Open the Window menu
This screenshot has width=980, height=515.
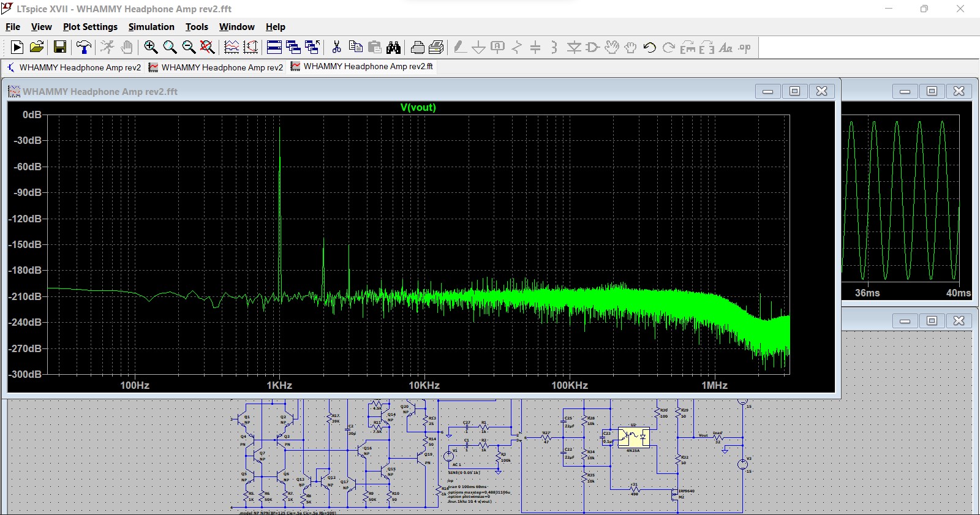[x=237, y=27]
